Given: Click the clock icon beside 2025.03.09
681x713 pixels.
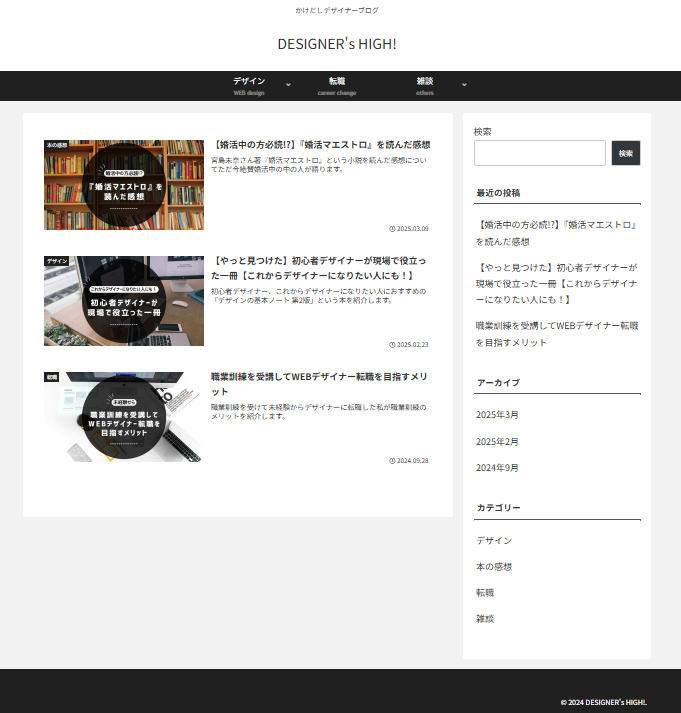Looking at the screenshot, I should coord(392,229).
